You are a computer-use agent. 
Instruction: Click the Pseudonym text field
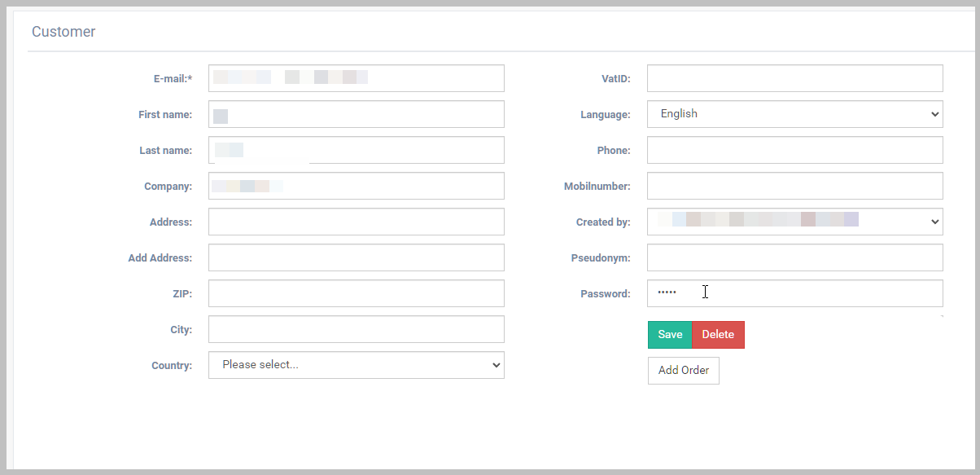[x=794, y=257]
